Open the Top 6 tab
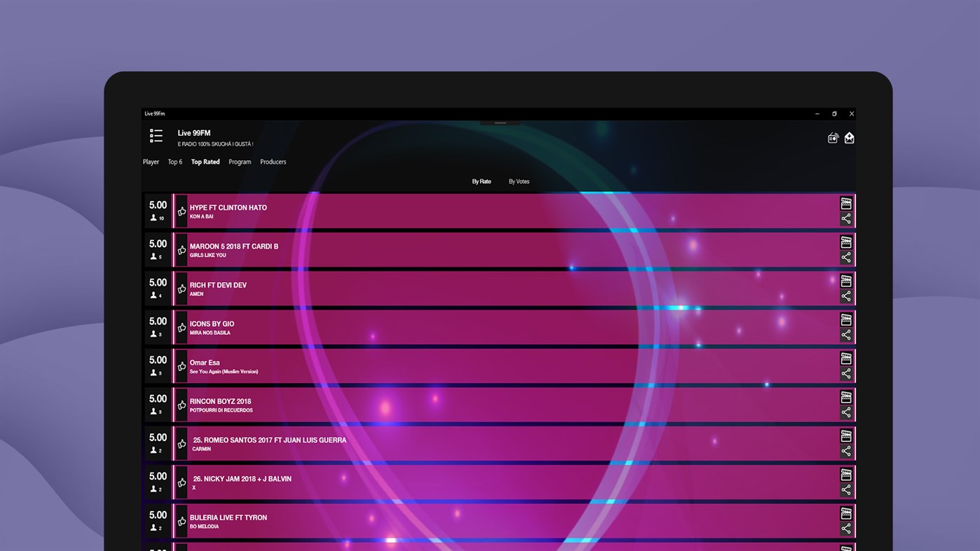The height and width of the screenshot is (551, 980). click(x=175, y=162)
